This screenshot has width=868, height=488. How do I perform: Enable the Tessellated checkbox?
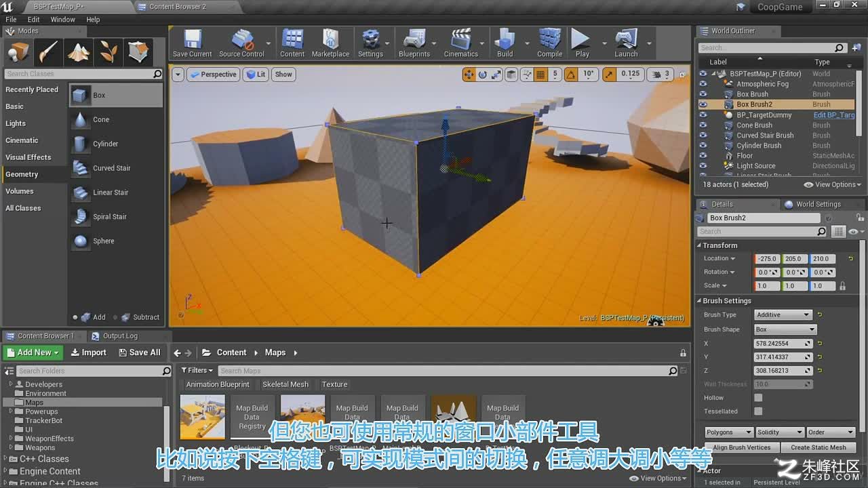(758, 411)
